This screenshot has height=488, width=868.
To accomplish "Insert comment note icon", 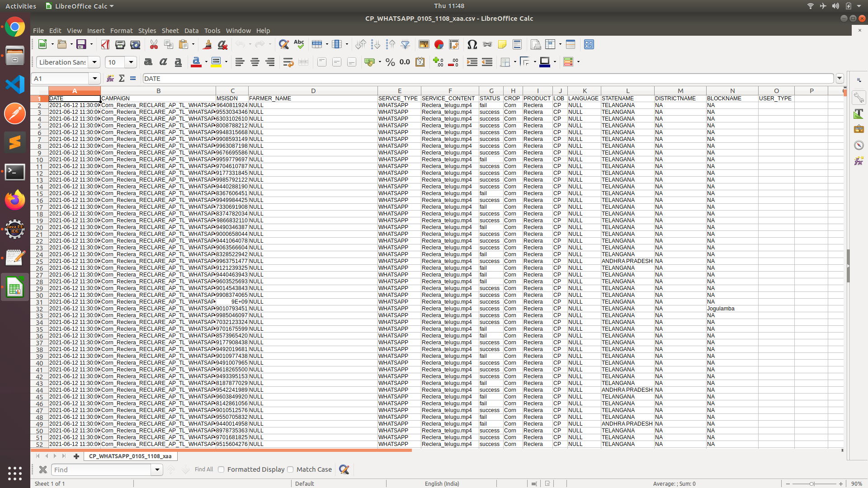I will coord(502,44).
